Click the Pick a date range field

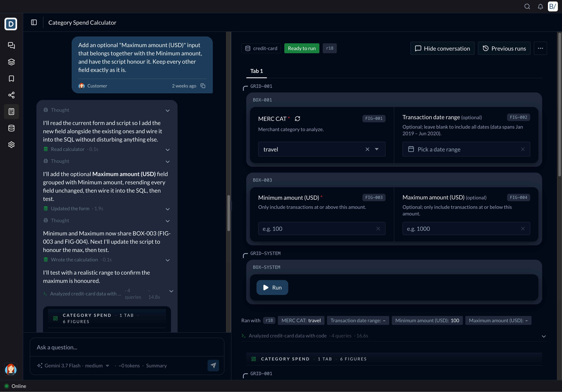(466, 149)
